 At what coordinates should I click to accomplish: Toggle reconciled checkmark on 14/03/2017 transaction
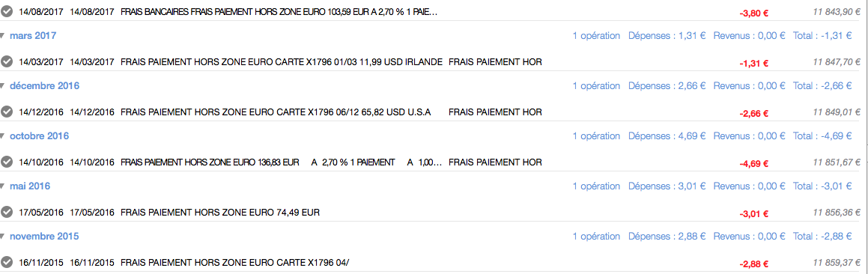point(7,62)
